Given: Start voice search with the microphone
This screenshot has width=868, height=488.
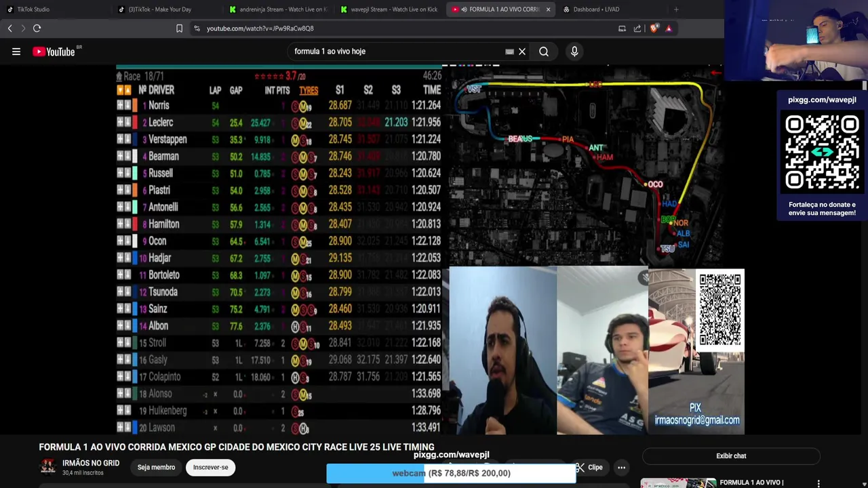Looking at the screenshot, I should click(574, 52).
